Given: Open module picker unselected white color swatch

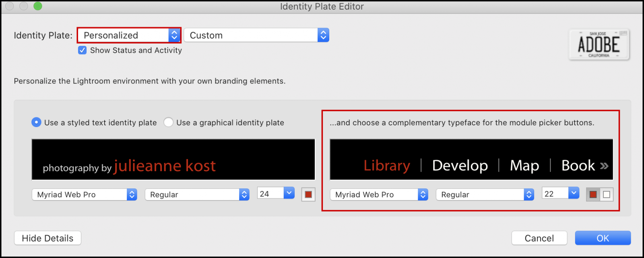Looking at the screenshot, I should [x=607, y=195].
